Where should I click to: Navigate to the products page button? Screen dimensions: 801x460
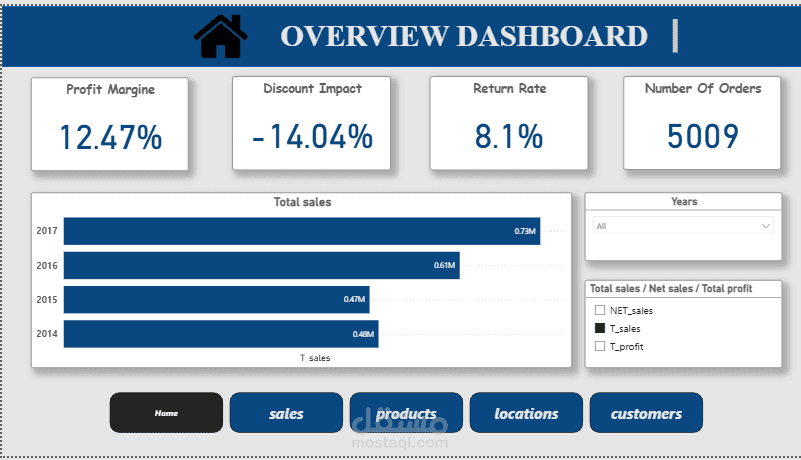[x=406, y=413]
